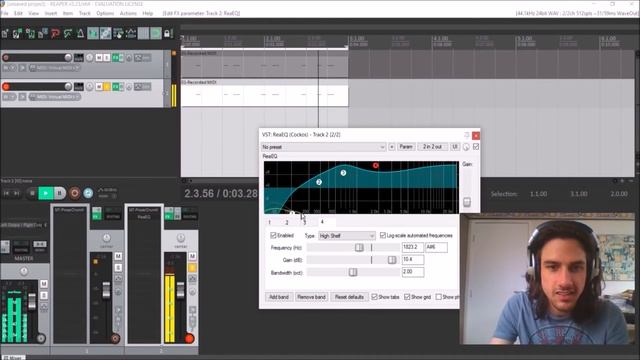Click the Open project toolbar icon

pos(17,33)
